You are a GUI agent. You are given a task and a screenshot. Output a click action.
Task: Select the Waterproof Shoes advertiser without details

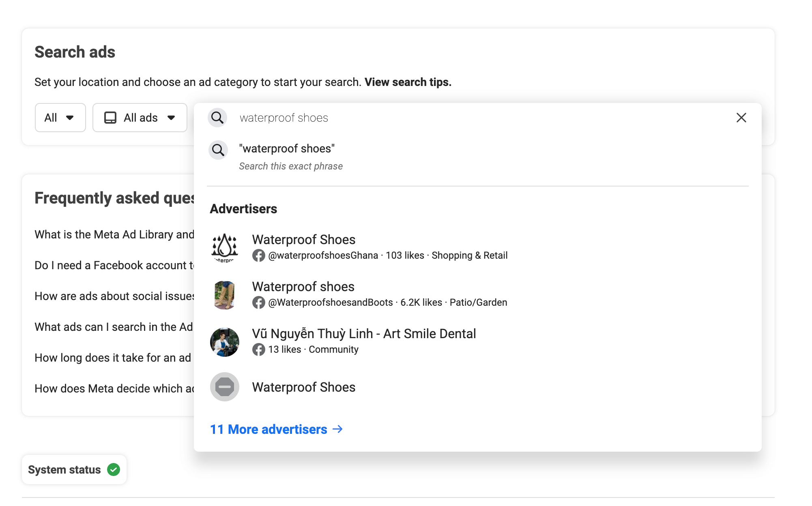[478, 387]
